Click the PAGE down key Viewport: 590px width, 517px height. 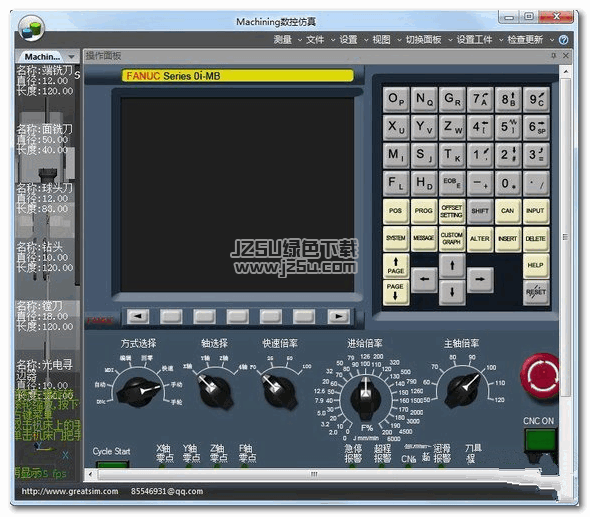click(x=396, y=292)
